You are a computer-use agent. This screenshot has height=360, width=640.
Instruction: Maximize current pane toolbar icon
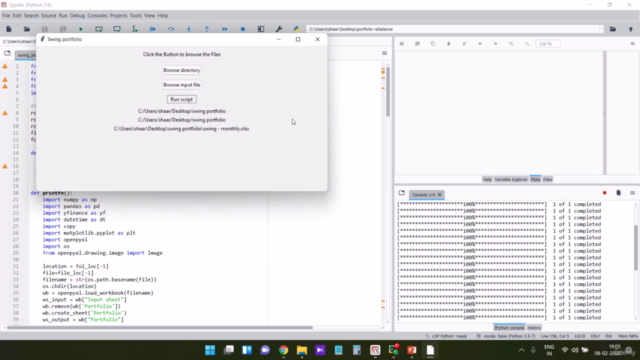tap(261, 29)
